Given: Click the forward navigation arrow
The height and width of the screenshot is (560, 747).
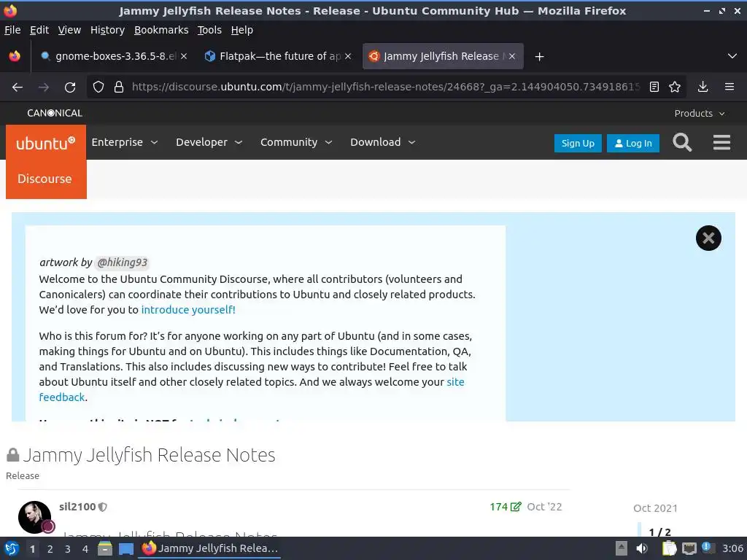Looking at the screenshot, I should [43, 87].
